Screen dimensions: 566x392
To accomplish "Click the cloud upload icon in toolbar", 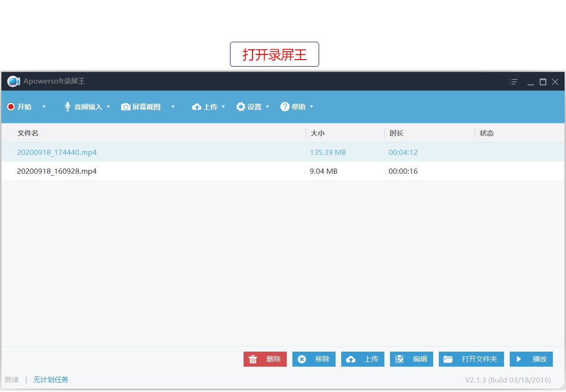I will point(197,107).
